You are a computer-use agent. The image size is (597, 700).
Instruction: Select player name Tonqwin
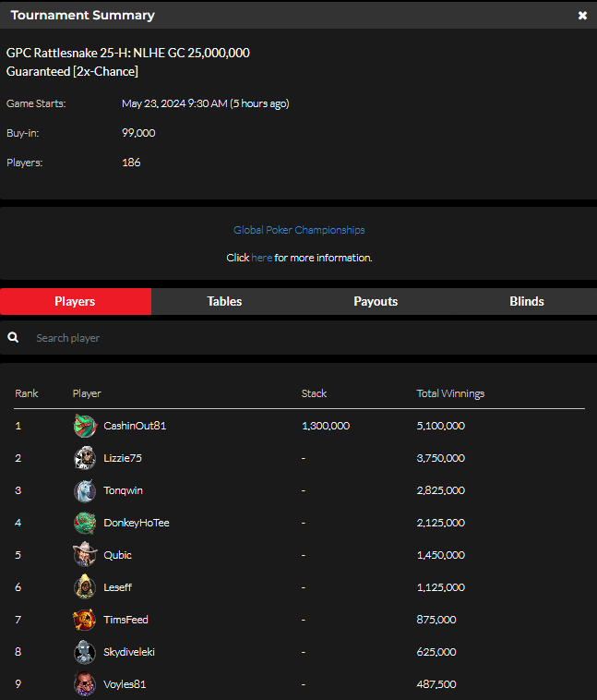tap(123, 490)
